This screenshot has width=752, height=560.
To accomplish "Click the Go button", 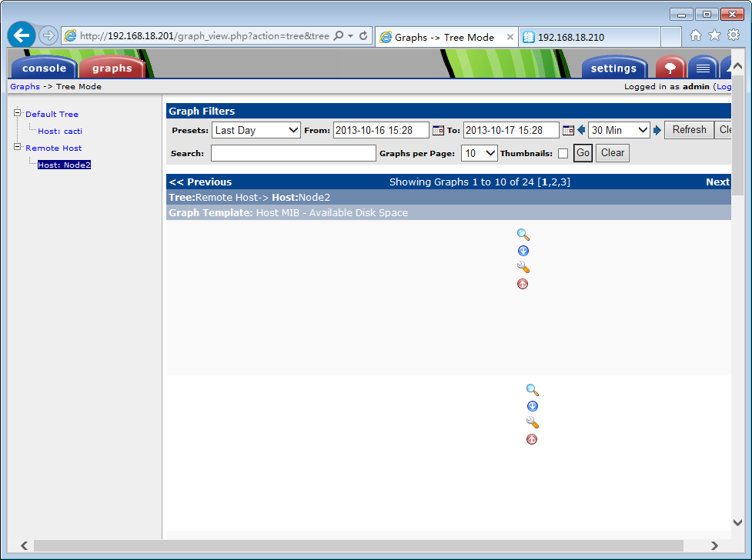I will (x=583, y=153).
